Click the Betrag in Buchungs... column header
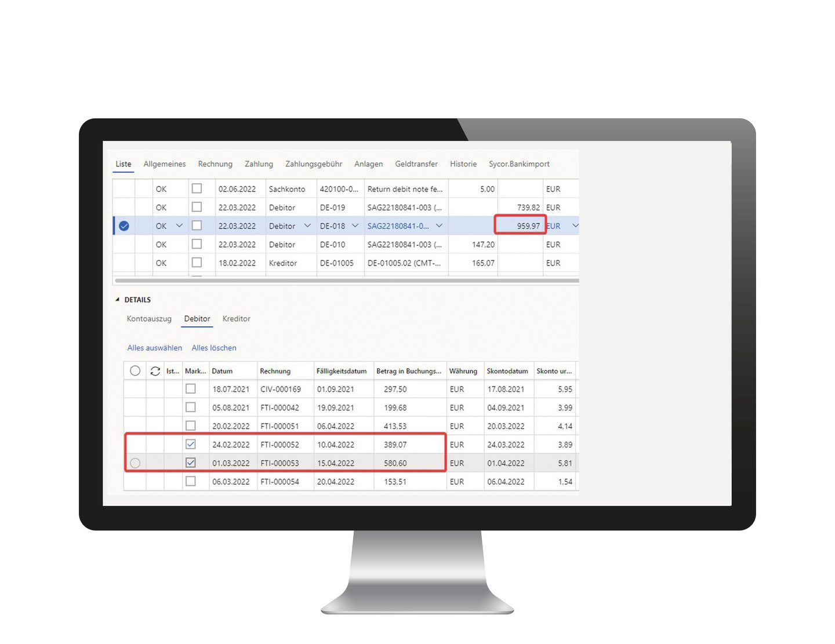Viewport: 835px width, 644px height. (x=409, y=371)
